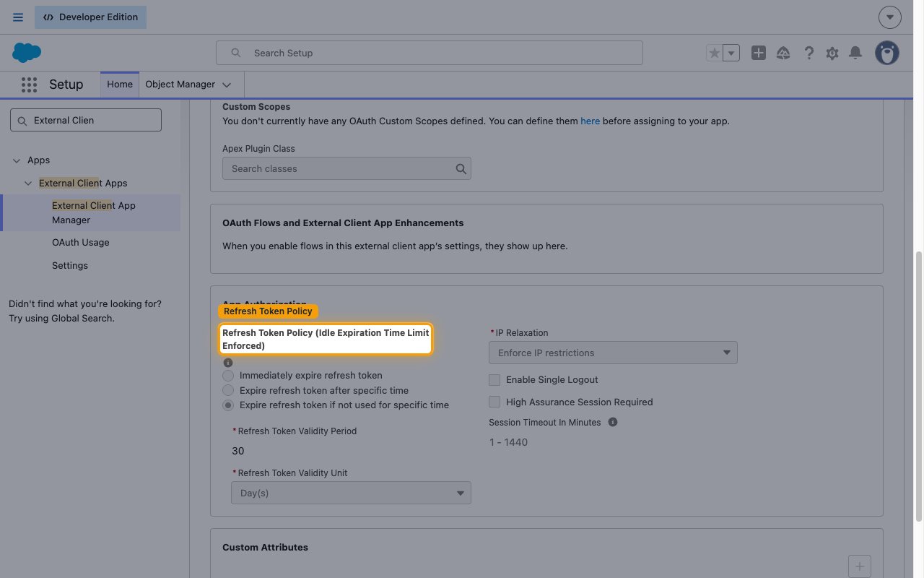Click the Search classes input
The height and width of the screenshot is (578, 924).
pyautogui.click(x=346, y=168)
